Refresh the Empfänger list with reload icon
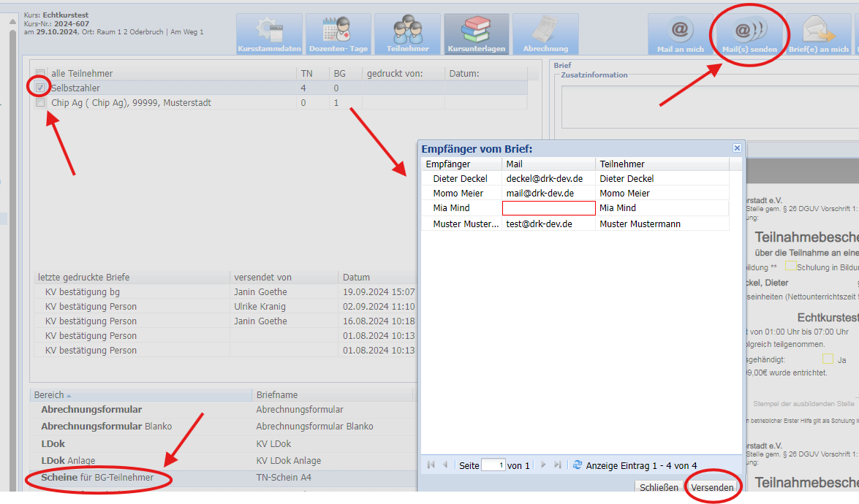The image size is (859, 504). pyautogui.click(x=578, y=465)
